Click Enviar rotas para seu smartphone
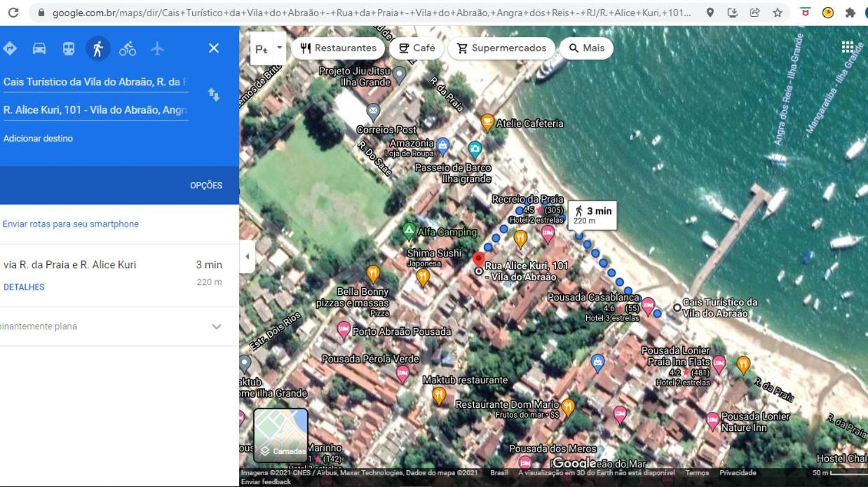 (x=71, y=224)
